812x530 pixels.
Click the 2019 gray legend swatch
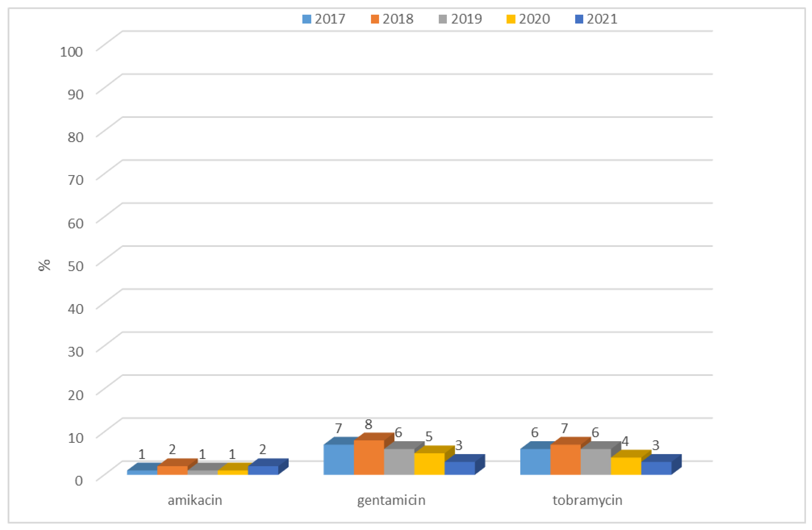(x=442, y=19)
